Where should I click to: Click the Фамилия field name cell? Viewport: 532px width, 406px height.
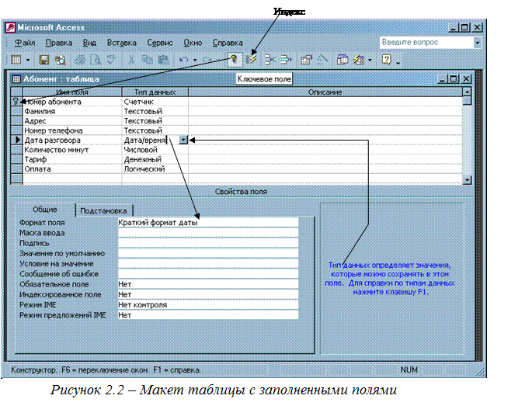72,111
